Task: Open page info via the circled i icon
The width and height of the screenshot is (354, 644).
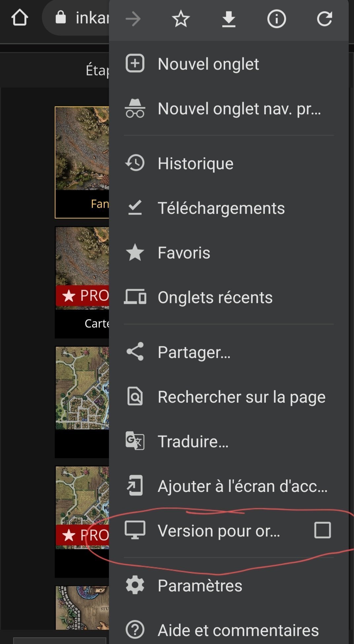Action: [x=276, y=19]
